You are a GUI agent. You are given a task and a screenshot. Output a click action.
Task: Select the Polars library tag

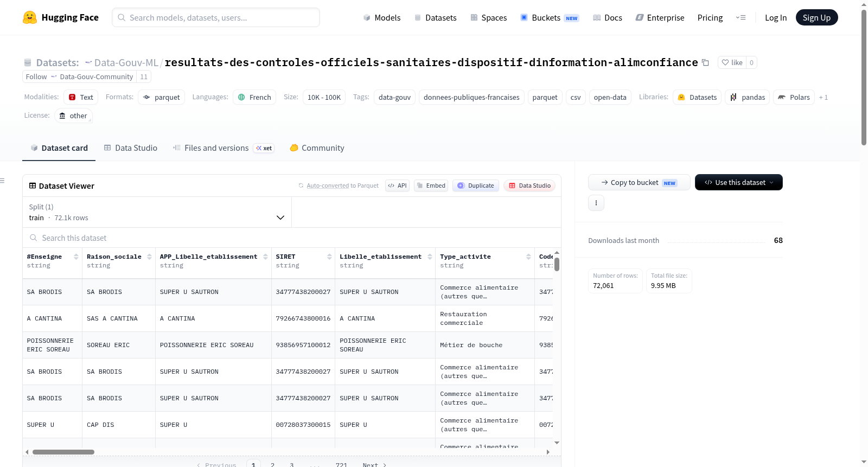794,97
